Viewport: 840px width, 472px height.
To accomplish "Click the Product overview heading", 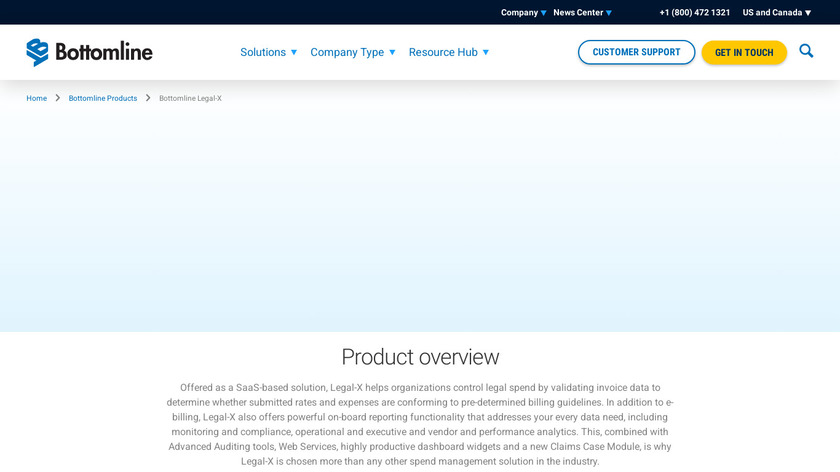I will click(420, 357).
